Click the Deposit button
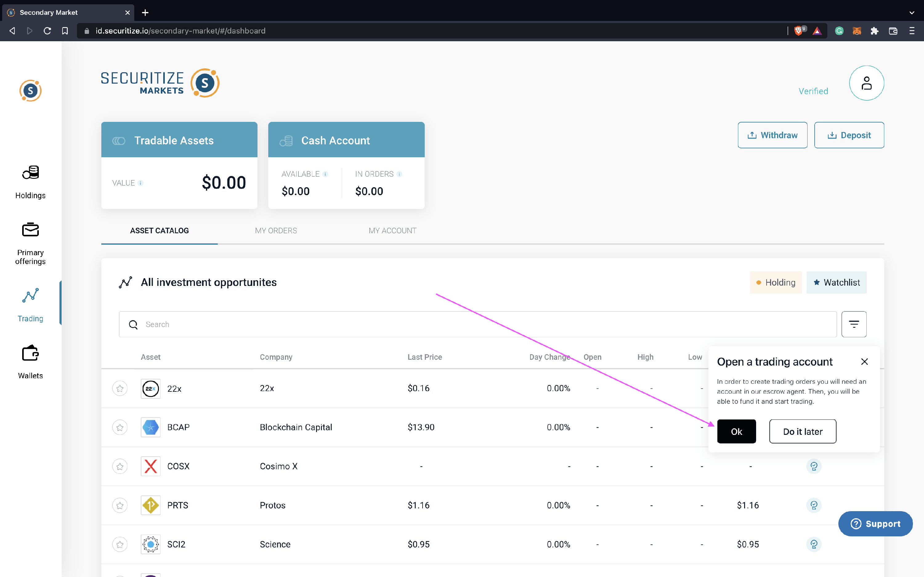This screenshot has width=924, height=577. tap(849, 135)
